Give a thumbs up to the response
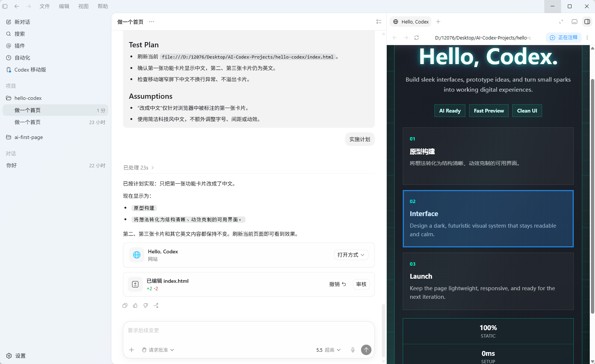 135,306
